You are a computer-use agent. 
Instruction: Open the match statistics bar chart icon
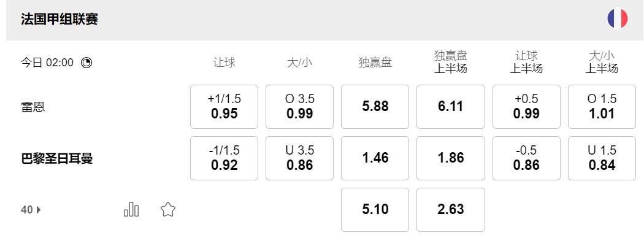pyautogui.click(x=131, y=210)
